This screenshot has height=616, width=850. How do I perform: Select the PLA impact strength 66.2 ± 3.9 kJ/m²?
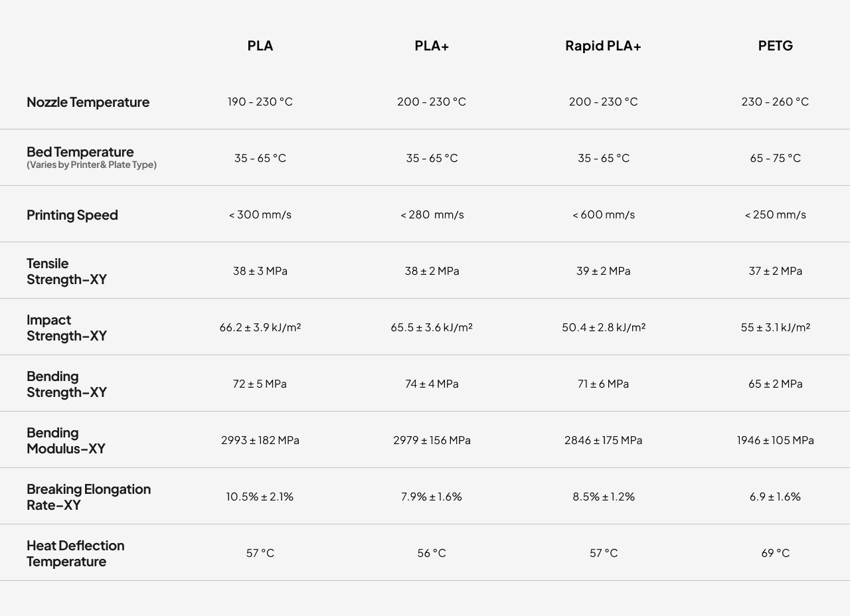260,327
